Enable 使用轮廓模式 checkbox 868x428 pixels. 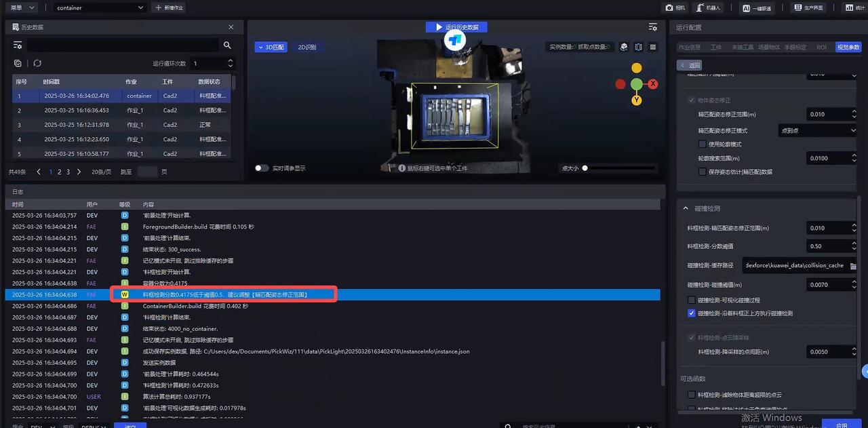[x=703, y=144]
